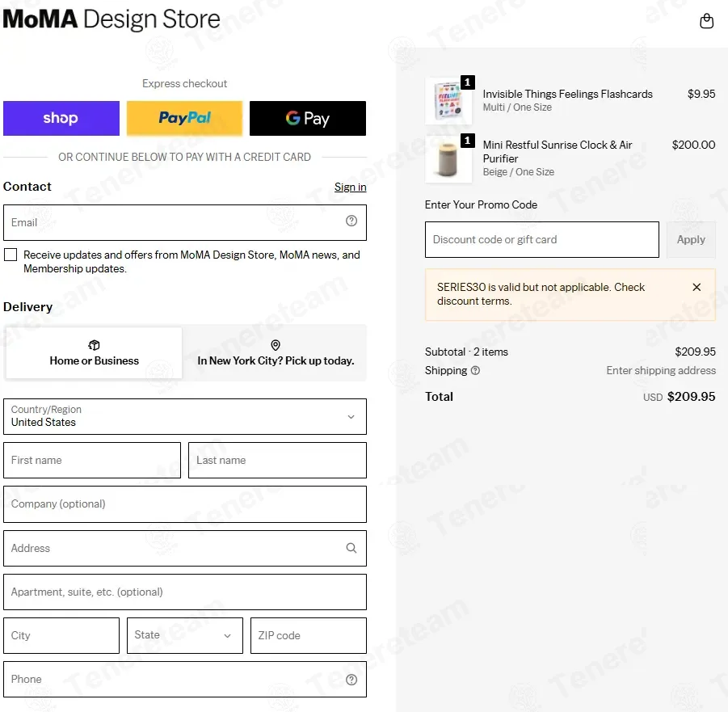Focus the Discount code or gift card field

[x=542, y=240]
